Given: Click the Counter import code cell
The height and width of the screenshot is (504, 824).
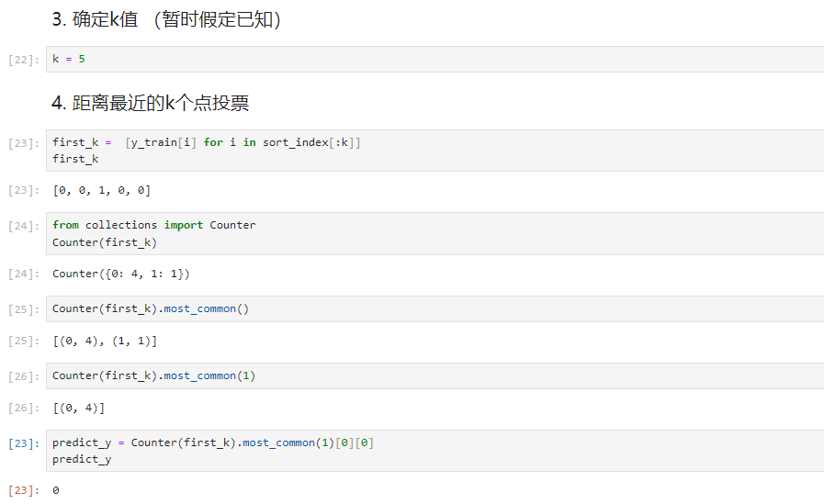Looking at the screenshot, I should tap(435, 233).
